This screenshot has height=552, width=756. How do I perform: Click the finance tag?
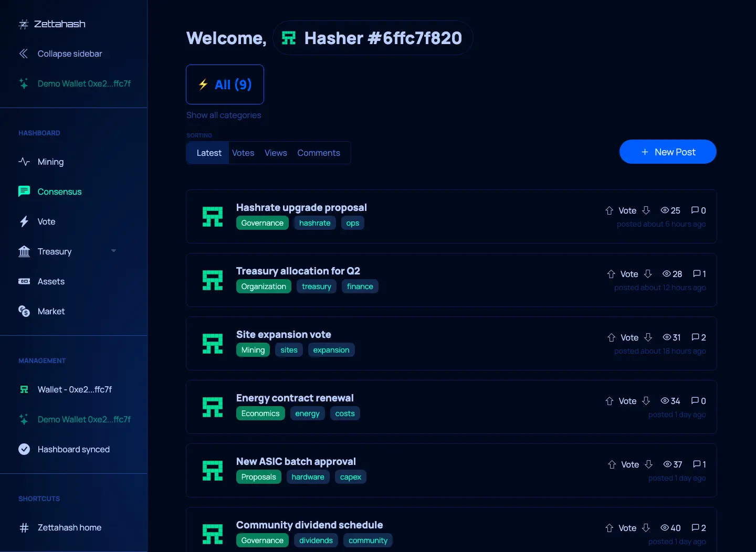360,286
